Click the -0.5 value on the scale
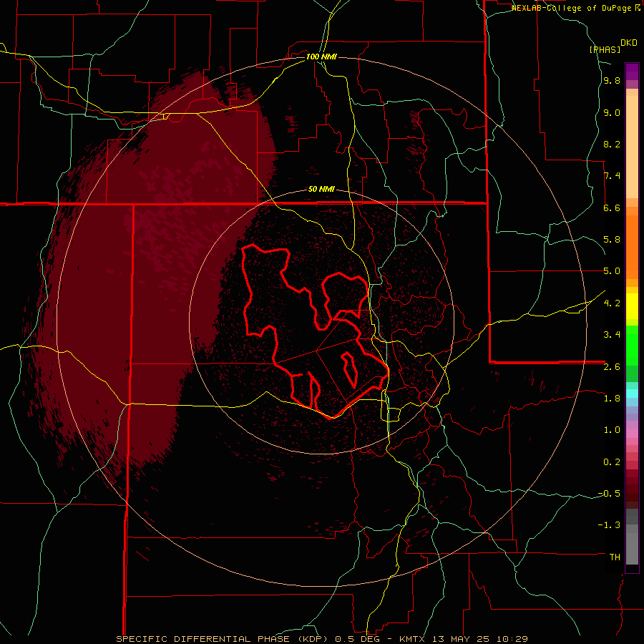 609,494
